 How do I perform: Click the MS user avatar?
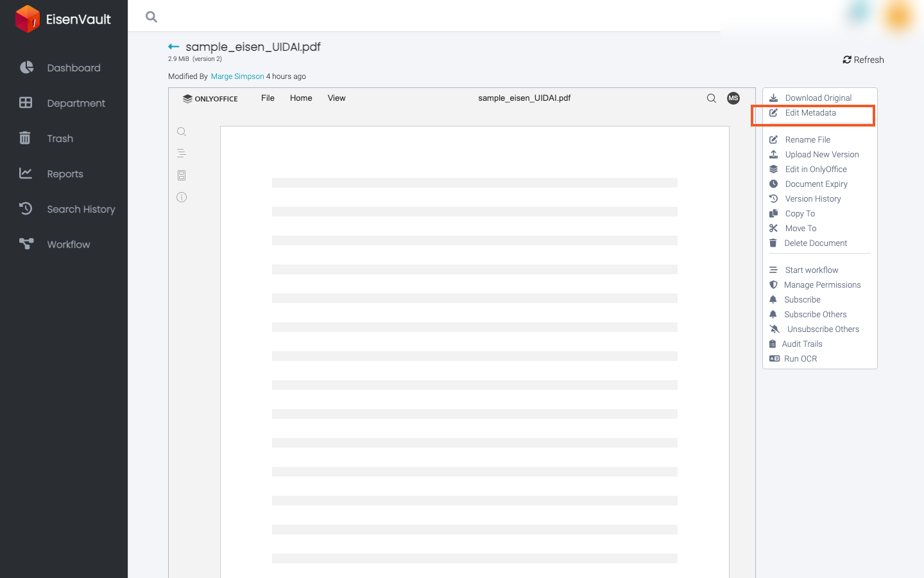[733, 98]
